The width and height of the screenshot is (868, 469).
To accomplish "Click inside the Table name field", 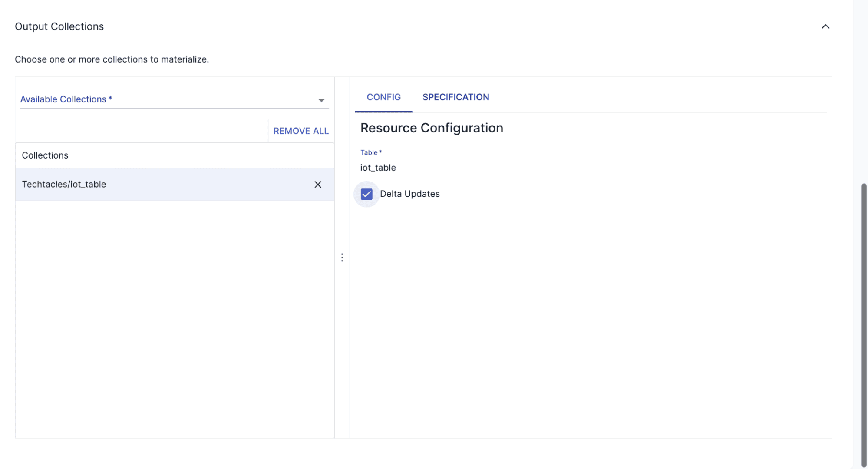I will [x=478, y=168].
